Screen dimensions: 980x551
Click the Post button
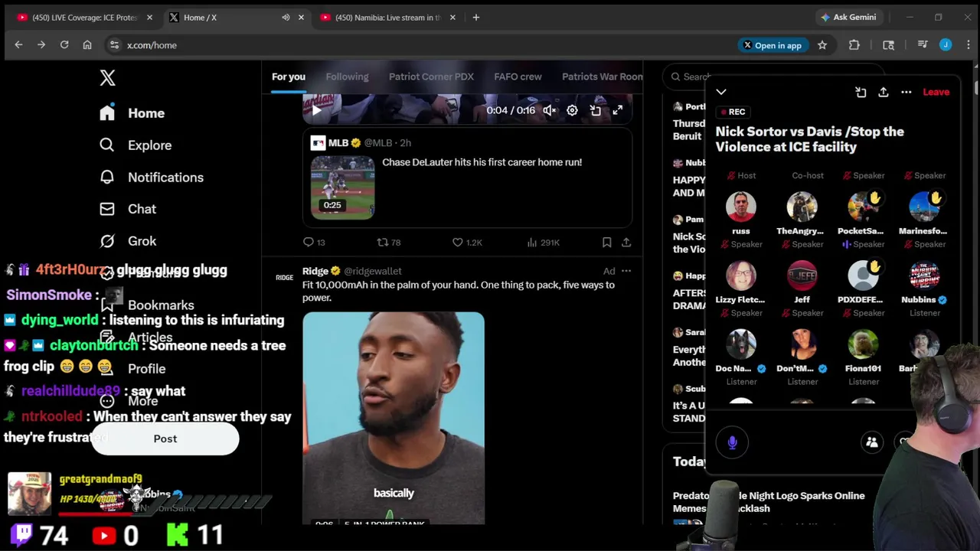point(165,439)
